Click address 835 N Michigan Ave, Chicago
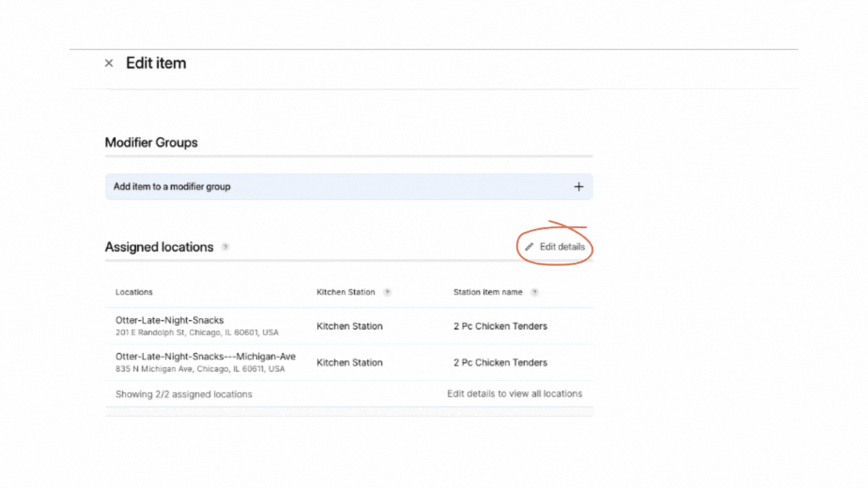 pyautogui.click(x=200, y=369)
